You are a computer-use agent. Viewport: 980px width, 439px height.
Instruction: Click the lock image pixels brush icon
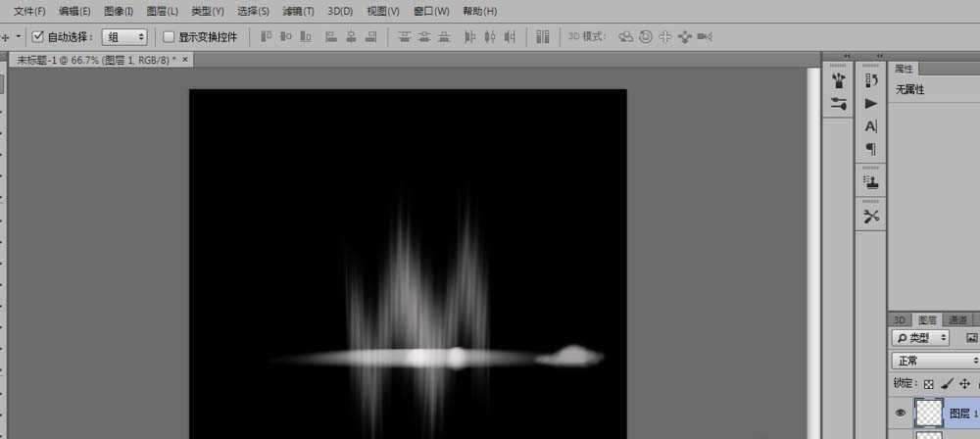pos(947,383)
